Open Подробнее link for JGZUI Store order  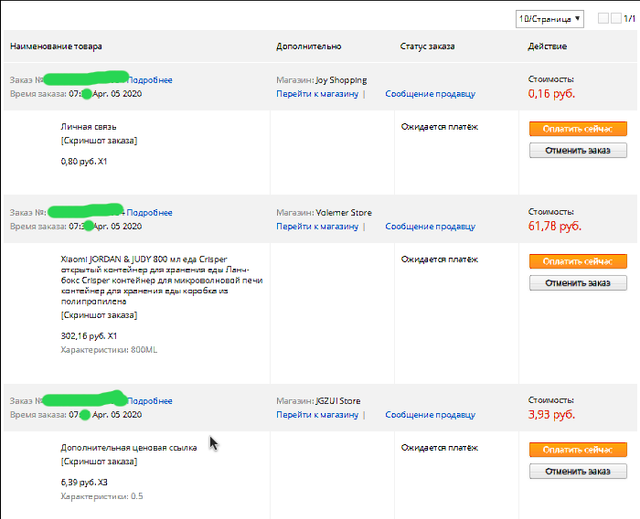click(x=150, y=401)
